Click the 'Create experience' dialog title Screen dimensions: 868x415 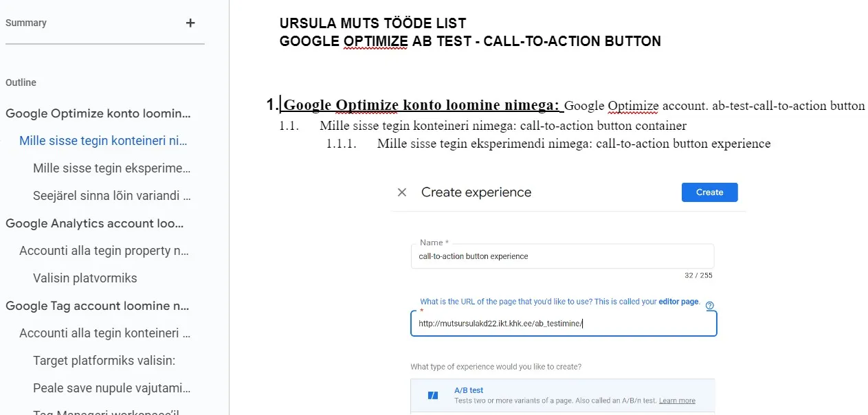(x=476, y=192)
